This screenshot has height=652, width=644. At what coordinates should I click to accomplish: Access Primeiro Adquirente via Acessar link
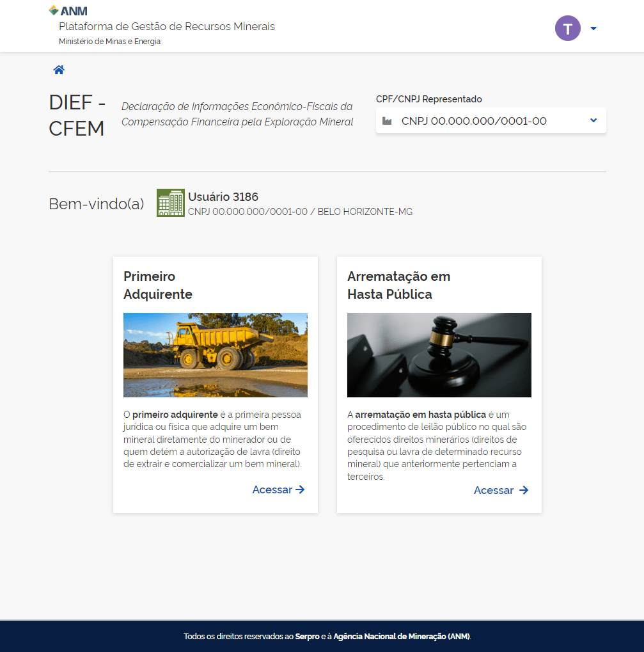(272, 489)
